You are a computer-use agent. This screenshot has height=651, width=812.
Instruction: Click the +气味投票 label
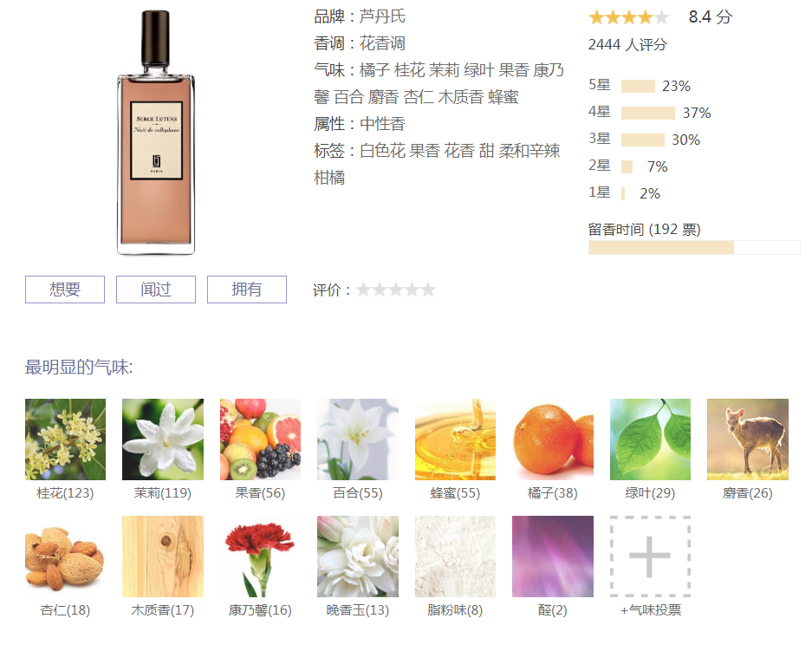pyautogui.click(x=651, y=610)
